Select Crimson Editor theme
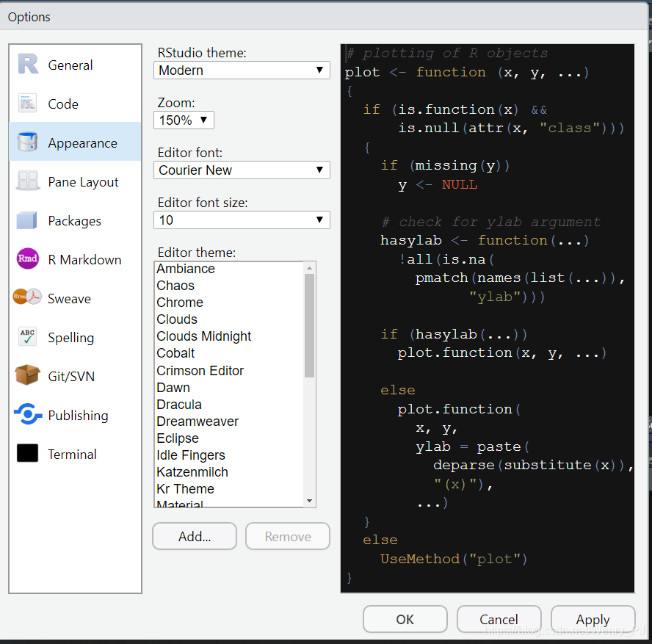 tap(229, 370)
